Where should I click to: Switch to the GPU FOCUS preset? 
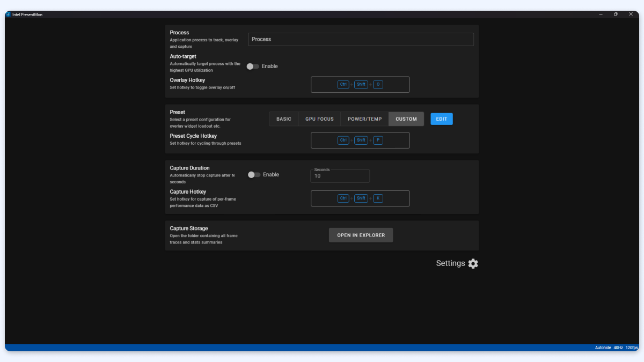[x=319, y=119]
